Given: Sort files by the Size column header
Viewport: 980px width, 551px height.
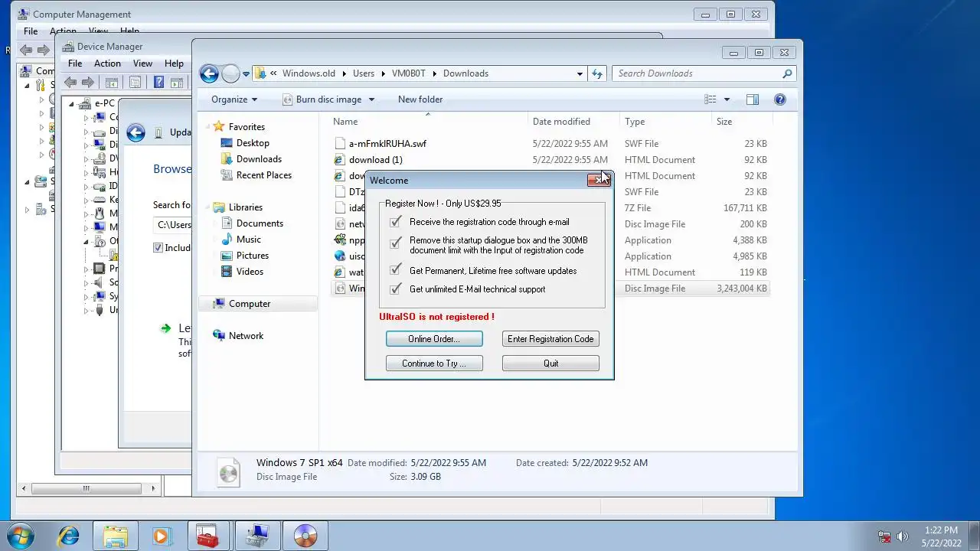Looking at the screenshot, I should pos(742,122).
